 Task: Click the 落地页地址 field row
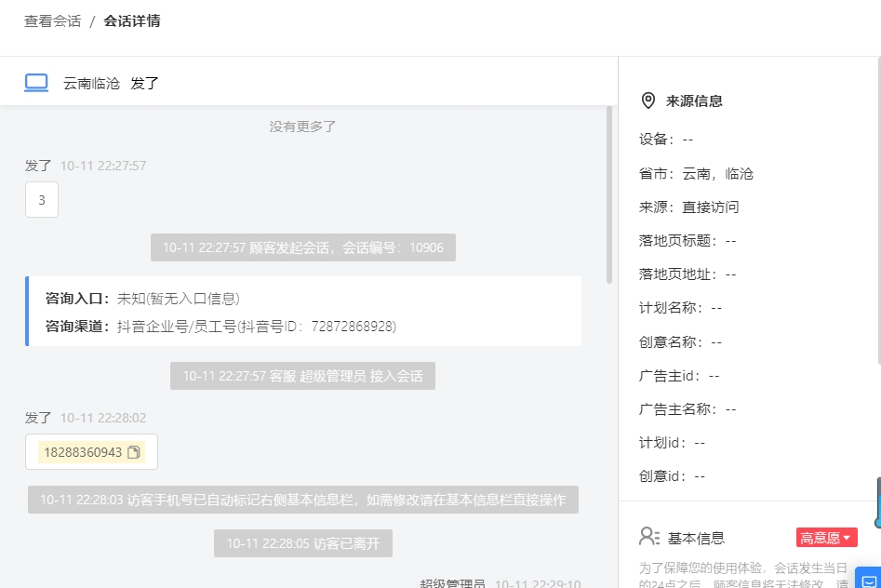coord(687,274)
